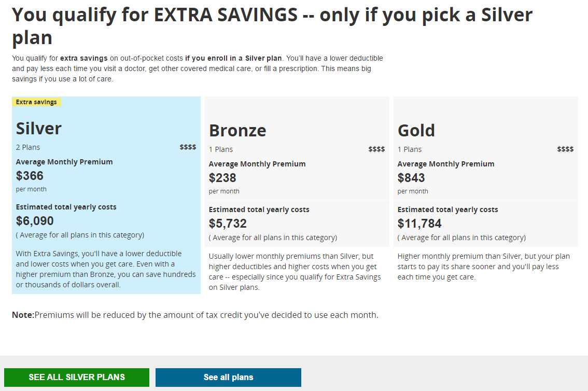Click the $238 Bronze monthly premium
588x391 pixels.
222,178
